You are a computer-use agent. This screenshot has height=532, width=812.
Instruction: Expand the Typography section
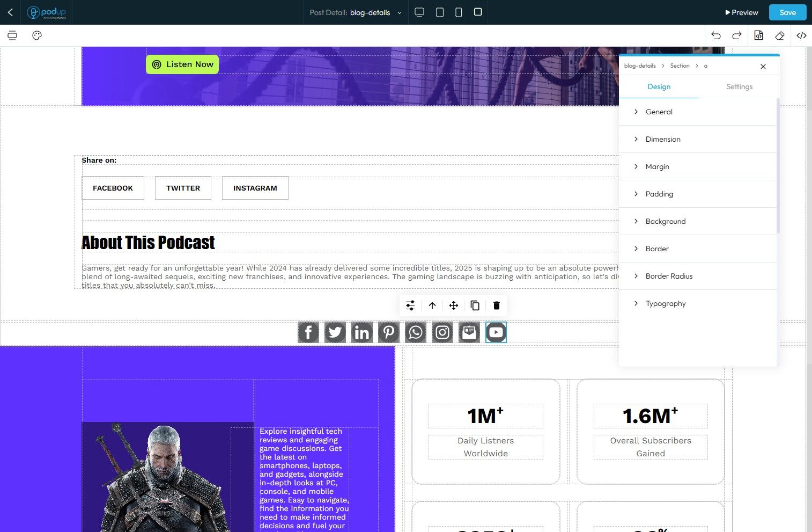point(698,303)
